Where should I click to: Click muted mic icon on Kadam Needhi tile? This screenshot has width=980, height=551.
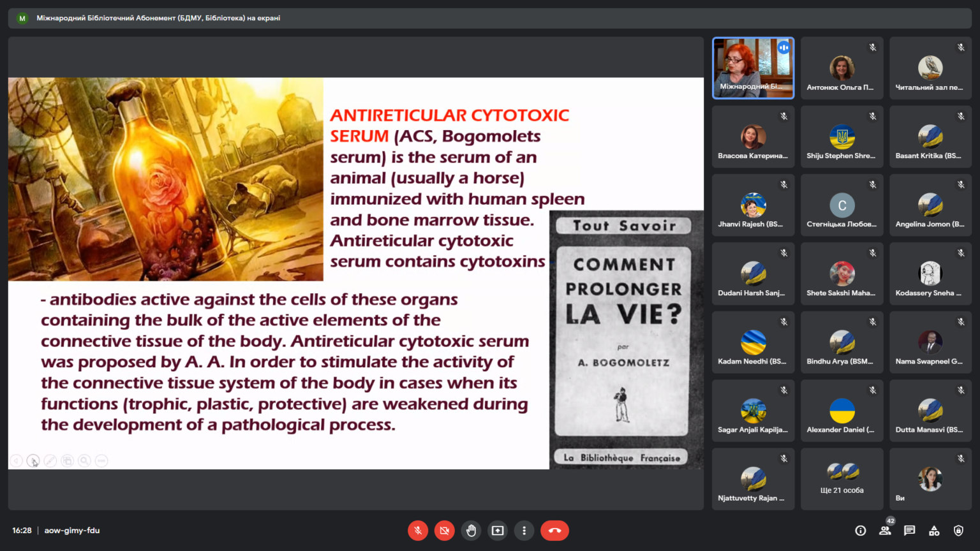pos(784,322)
